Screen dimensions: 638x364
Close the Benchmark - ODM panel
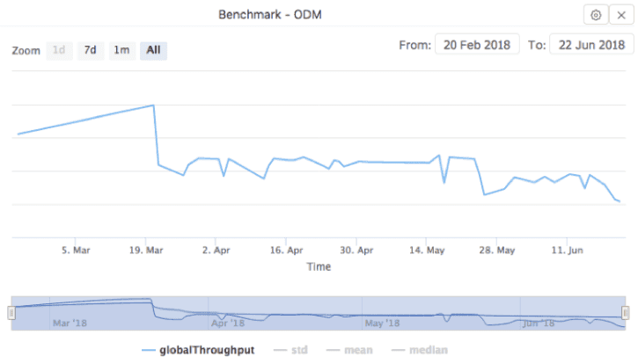pyautogui.click(x=621, y=15)
